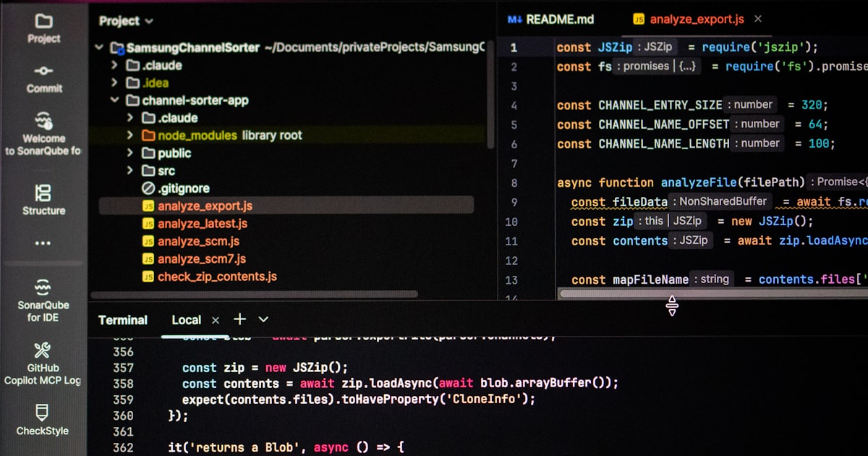Click the SamsungChannelSorter project folder icon
The image size is (868, 456).
click(117, 48)
